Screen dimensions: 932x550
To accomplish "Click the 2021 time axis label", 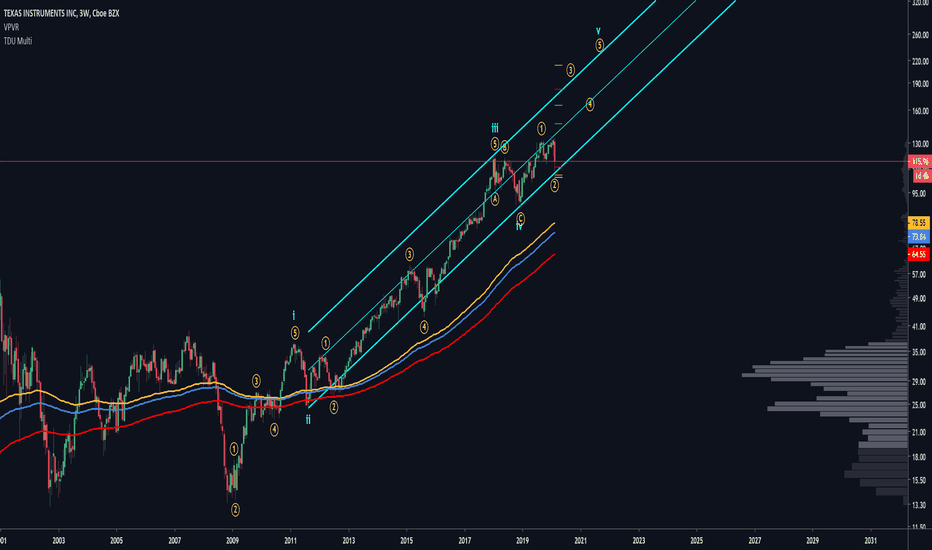I will click(581, 540).
